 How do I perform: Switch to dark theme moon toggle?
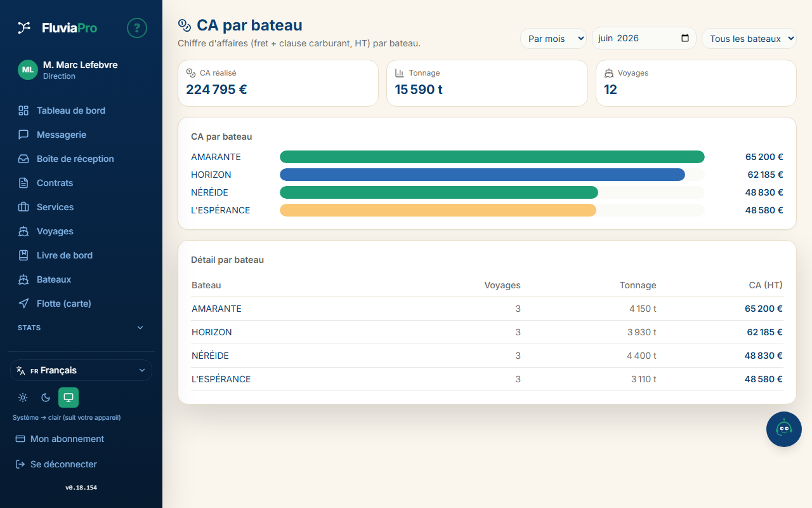click(46, 398)
